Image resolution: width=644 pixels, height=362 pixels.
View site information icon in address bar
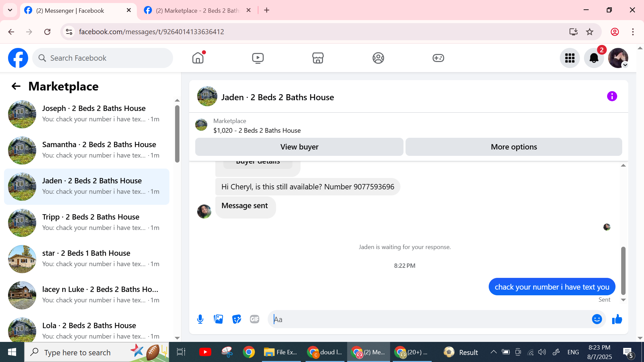click(69, 32)
